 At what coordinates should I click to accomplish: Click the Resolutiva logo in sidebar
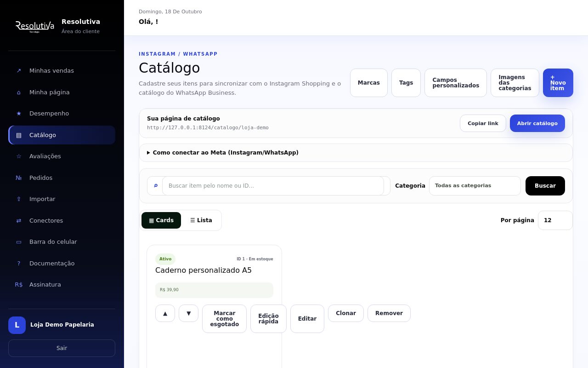pyautogui.click(x=34, y=27)
